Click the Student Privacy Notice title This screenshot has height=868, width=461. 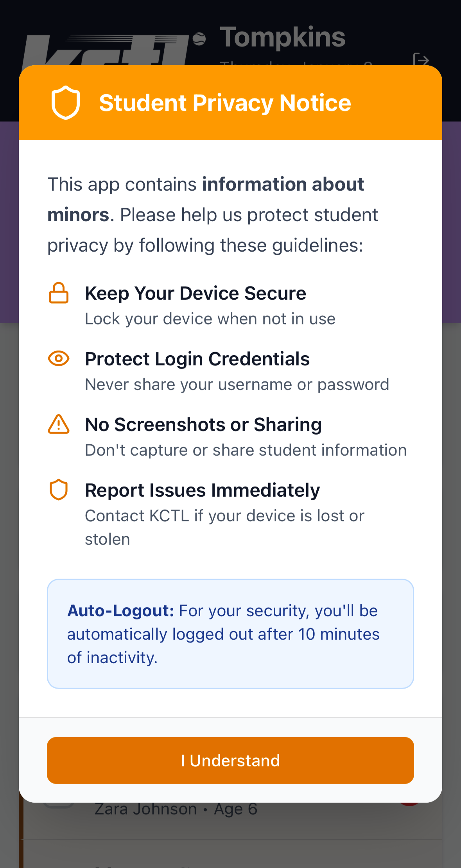(225, 103)
